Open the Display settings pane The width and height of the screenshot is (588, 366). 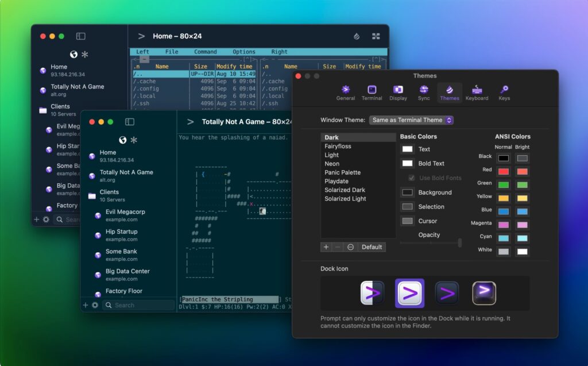tap(398, 91)
